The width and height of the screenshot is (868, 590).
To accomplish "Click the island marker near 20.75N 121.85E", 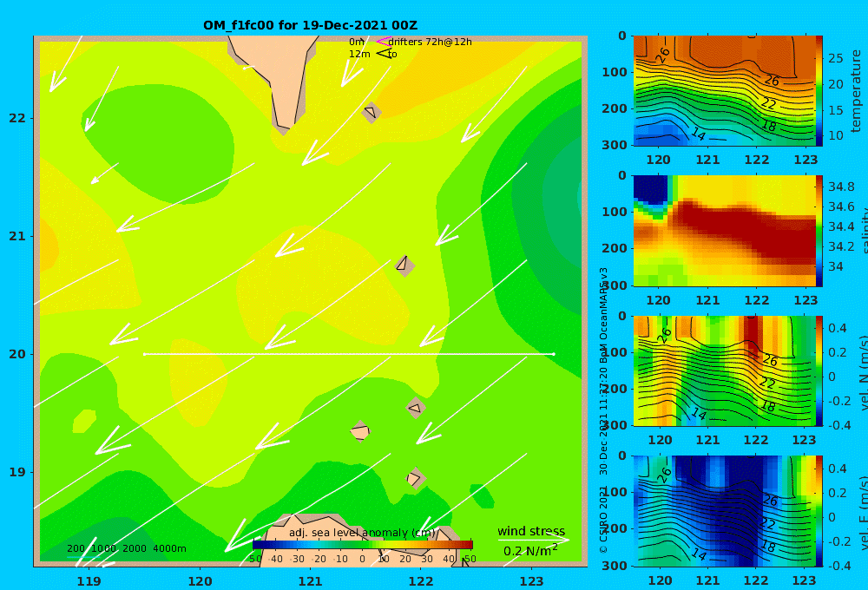I will [x=404, y=265].
